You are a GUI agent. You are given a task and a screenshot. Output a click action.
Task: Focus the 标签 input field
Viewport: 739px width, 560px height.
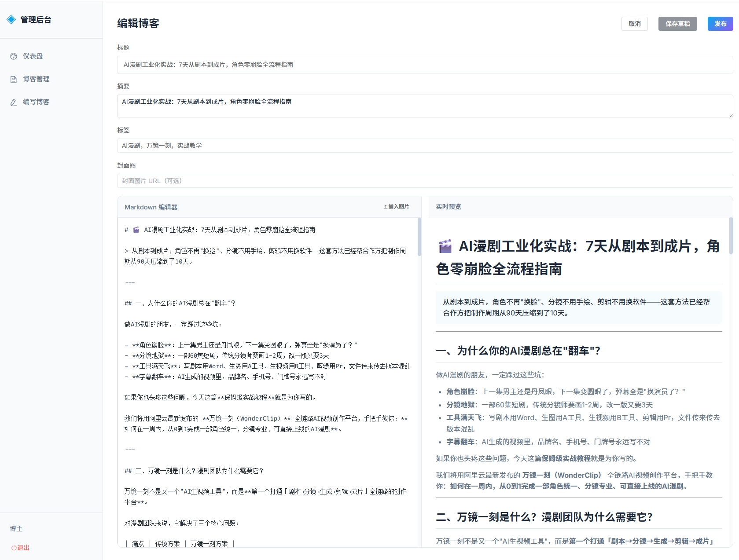[425, 146]
